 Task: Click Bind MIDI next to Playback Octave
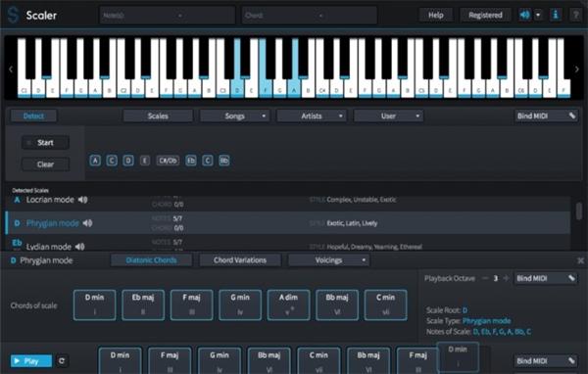tap(545, 278)
